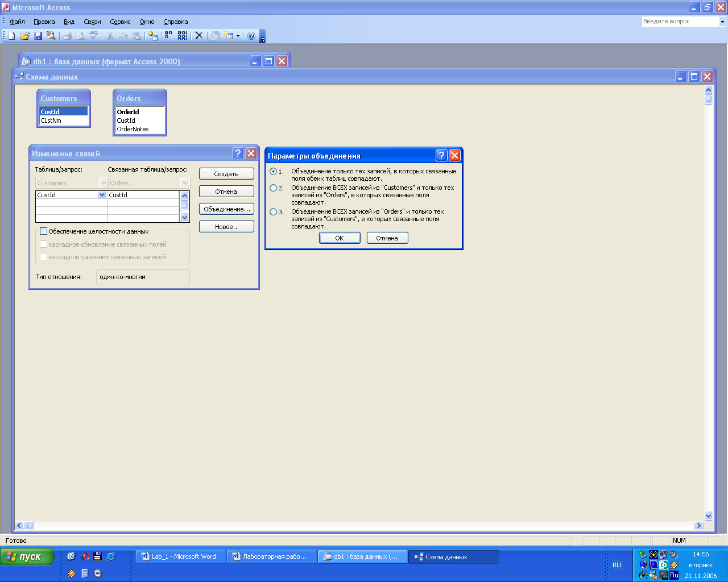Image resolution: width=728 pixels, height=582 pixels.
Task: Click the Новое.. button
Action: coord(226,227)
